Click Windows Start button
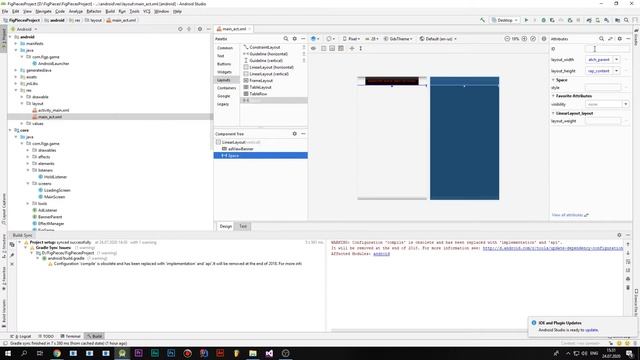This screenshot has width=640, height=360. pos(8,353)
